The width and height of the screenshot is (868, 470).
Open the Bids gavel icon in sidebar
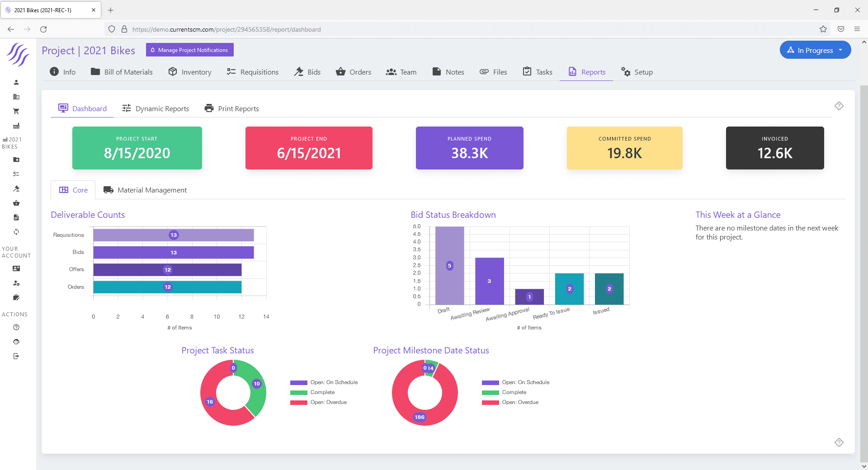pyautogui.click(x=16, y=188)
